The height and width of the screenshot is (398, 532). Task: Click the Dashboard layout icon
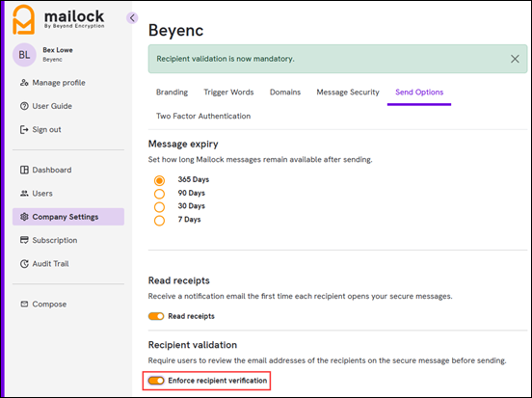coord(24,170)
